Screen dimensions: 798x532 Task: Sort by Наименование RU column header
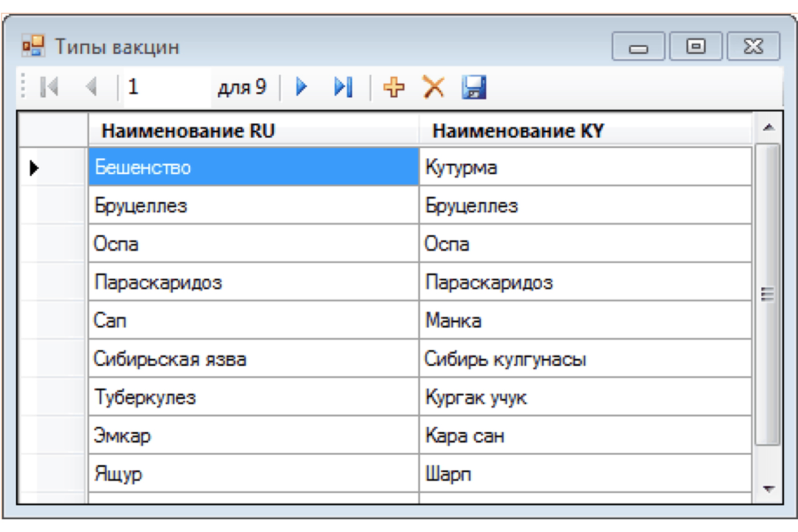coord(253,131)
